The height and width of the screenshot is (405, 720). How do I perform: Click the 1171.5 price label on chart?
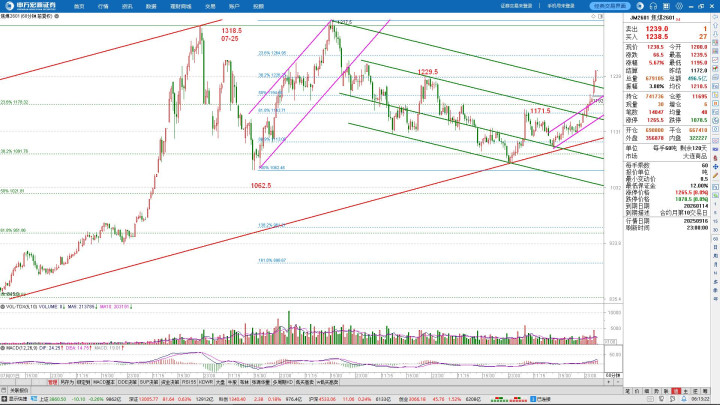540,111
